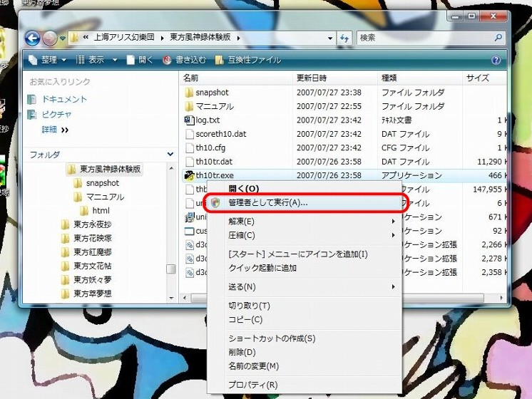Select th10.cfg file icon
The width and height of the screenshot is (532, 399).
(x=189, y=148)
